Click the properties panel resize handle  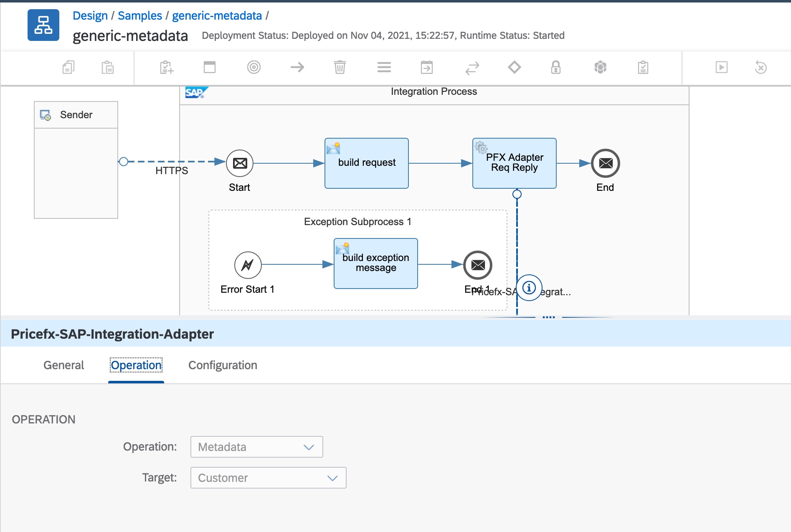pyautogui.click(x=548, y=317)
